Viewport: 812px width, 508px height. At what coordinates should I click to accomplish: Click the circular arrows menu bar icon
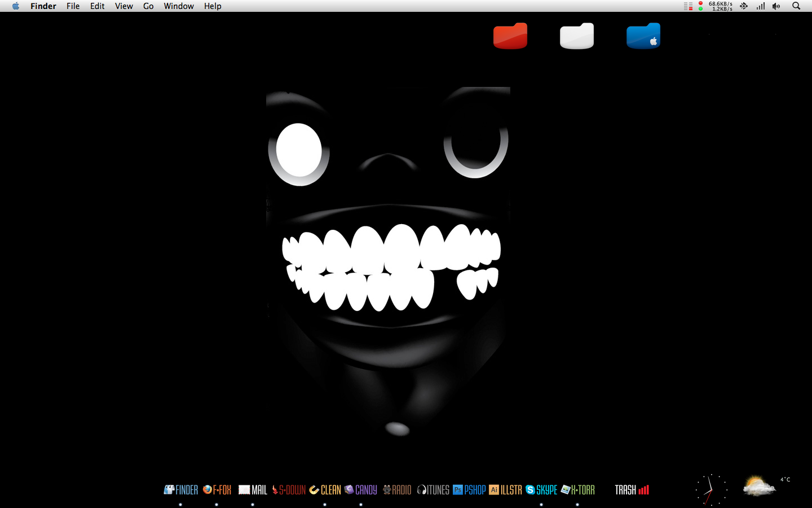pyautogui.click(x=744, y=6)
